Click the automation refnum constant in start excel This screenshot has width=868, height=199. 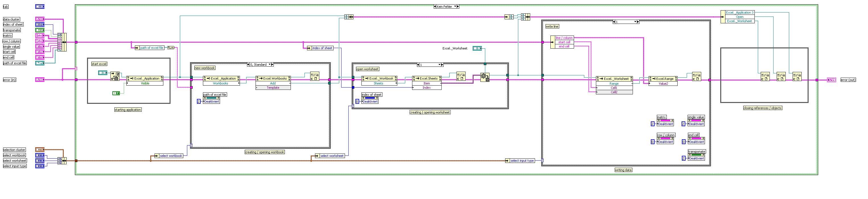pyautogui.click(x=103, y=73)
